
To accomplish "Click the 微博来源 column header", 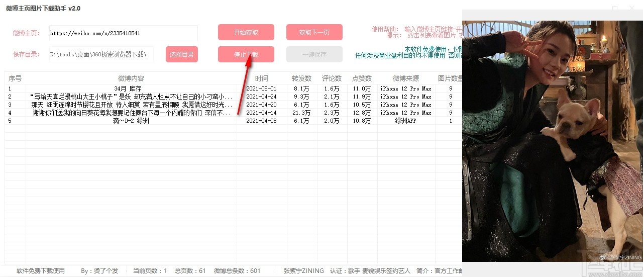I will [406, 78].
